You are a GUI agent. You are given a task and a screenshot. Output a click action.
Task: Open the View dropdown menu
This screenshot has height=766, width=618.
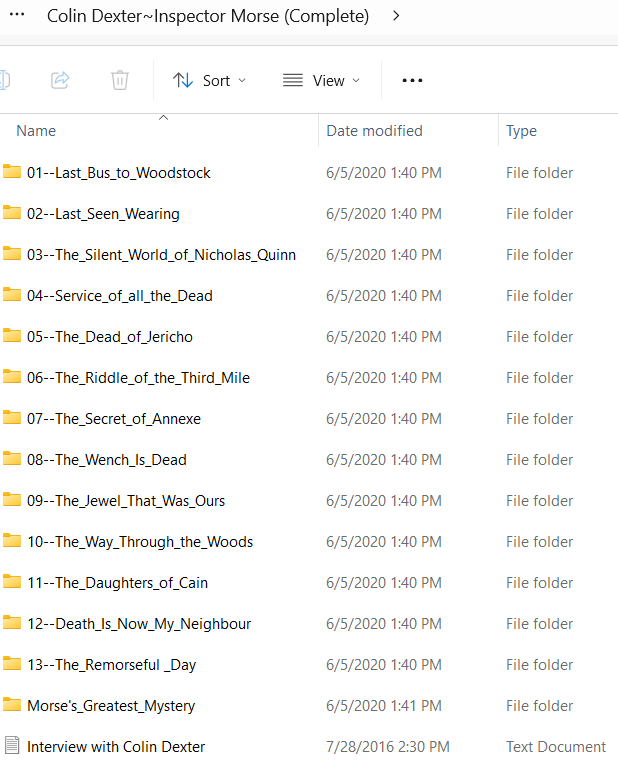point(321,81)
